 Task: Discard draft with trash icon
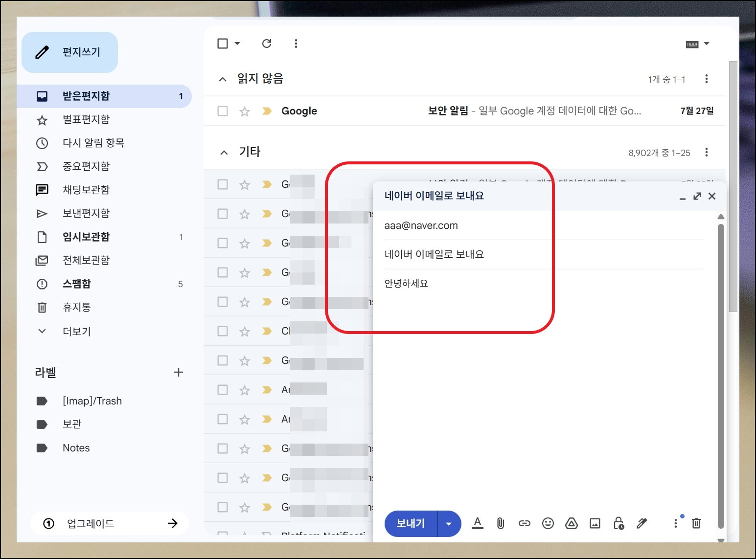click(x=696, y=523)
